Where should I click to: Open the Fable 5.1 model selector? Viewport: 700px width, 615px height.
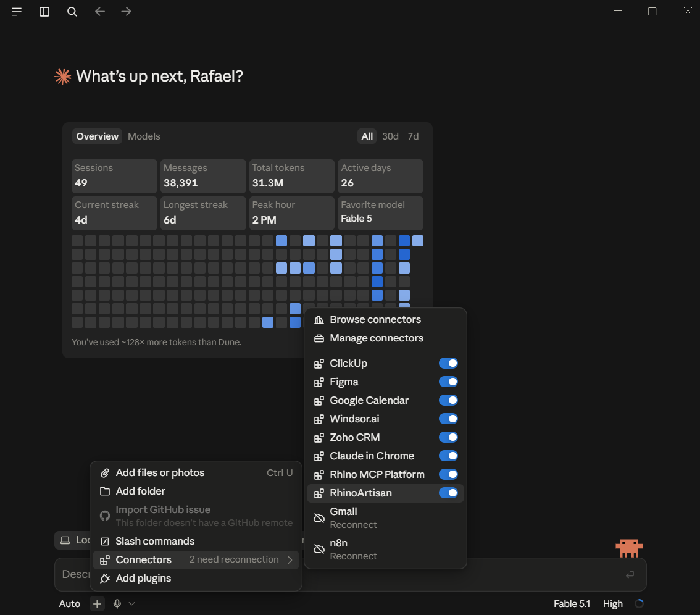[x=572, y=604]
